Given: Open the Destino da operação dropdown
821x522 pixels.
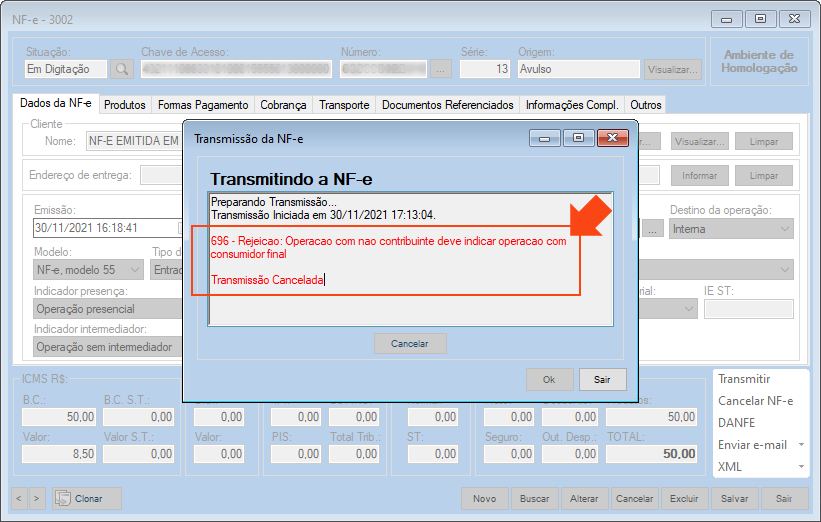Looking at the screenshot, I should click(x=732, y=229).
